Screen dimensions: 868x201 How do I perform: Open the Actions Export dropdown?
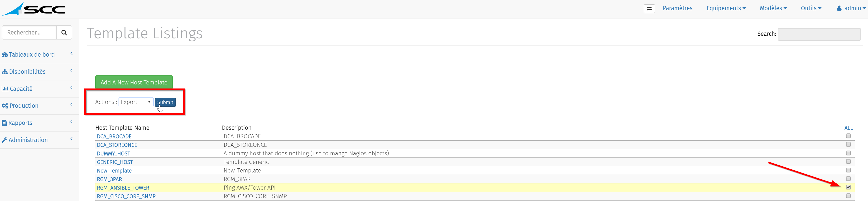[136, 102]
